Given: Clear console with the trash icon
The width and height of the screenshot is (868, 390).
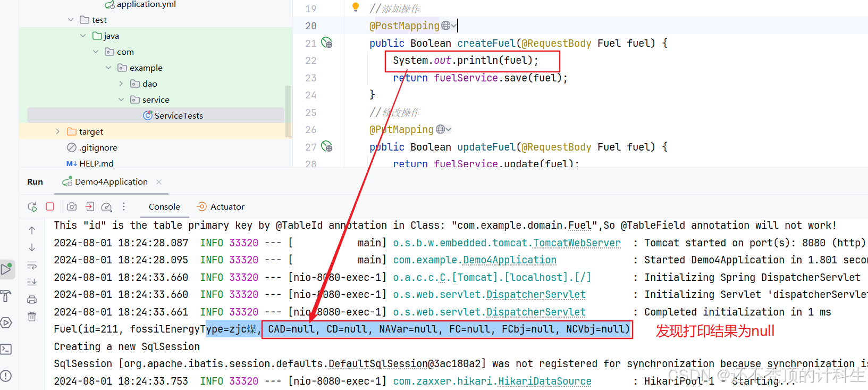Looking at the screenshot, I should coord(32,317).
